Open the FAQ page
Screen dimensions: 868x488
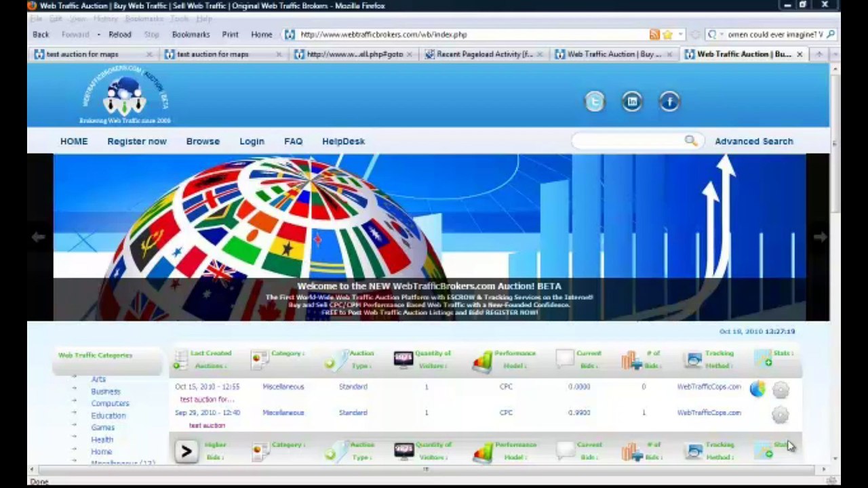pos(293,141)
